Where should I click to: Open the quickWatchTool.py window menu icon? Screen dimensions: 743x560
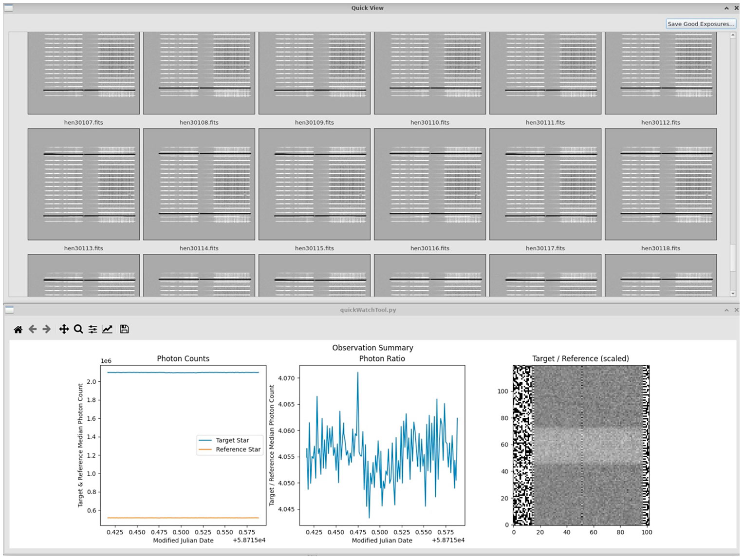pos(9,310)
